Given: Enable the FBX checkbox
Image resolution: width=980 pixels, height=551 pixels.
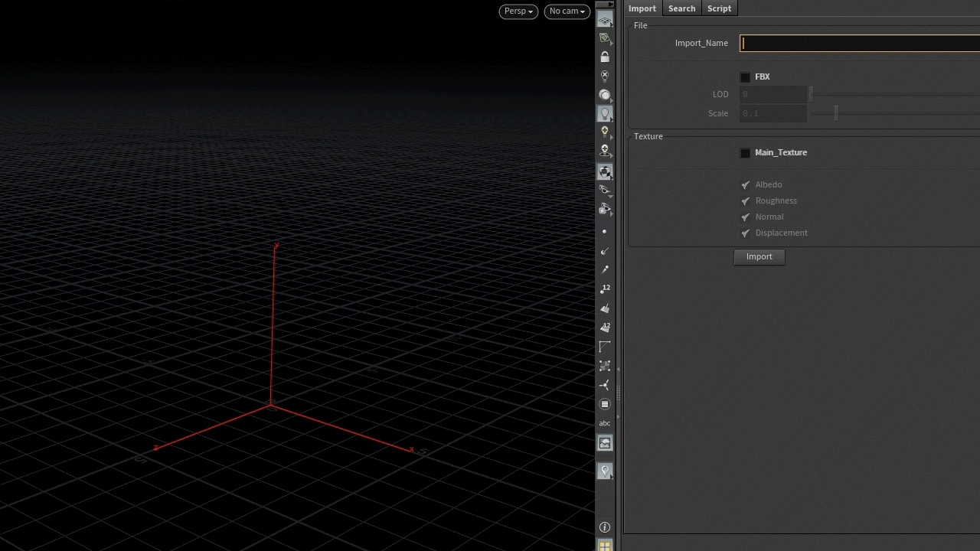Looking at the screenshot, I should (745, 77).
